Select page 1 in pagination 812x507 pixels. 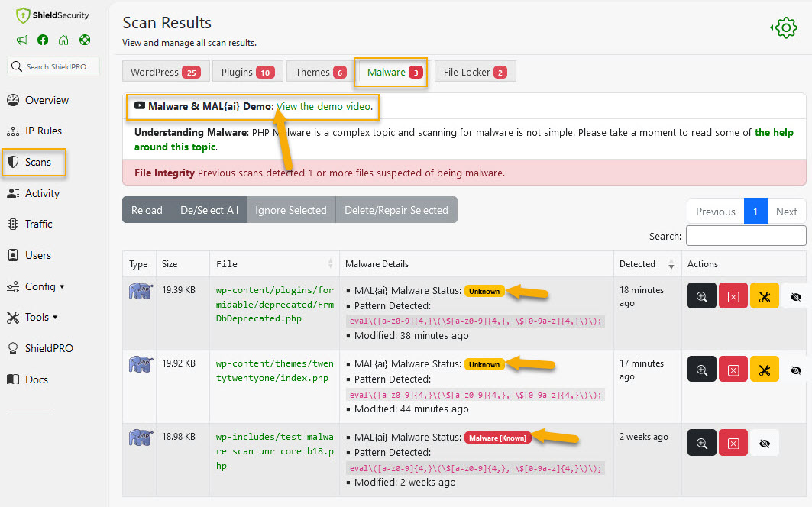click(x=755, y=212)
